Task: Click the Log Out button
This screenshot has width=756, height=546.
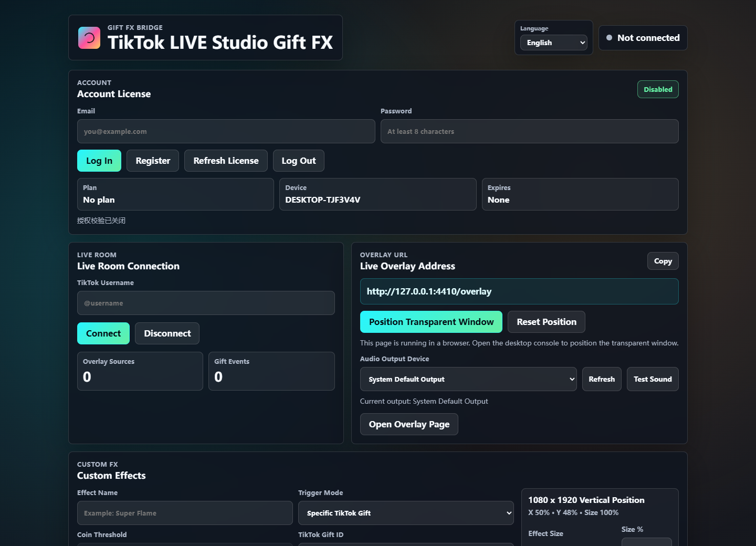Action: point(299,161)
